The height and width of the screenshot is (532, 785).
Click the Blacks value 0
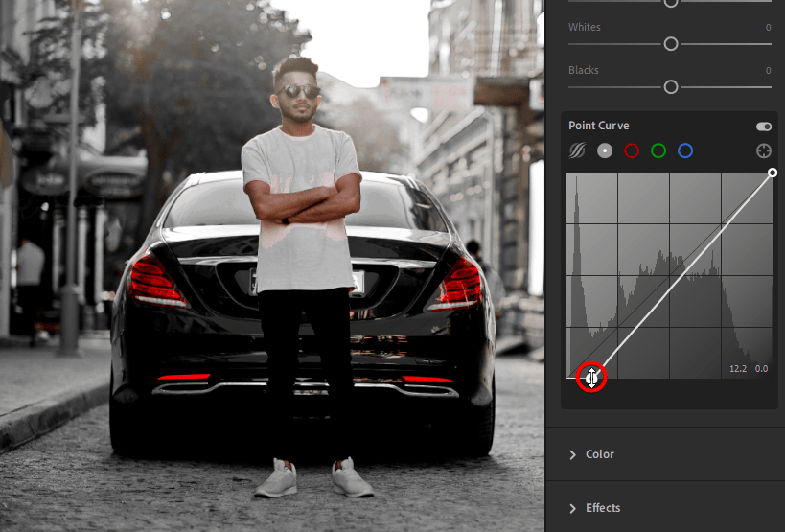coord(768,71)
